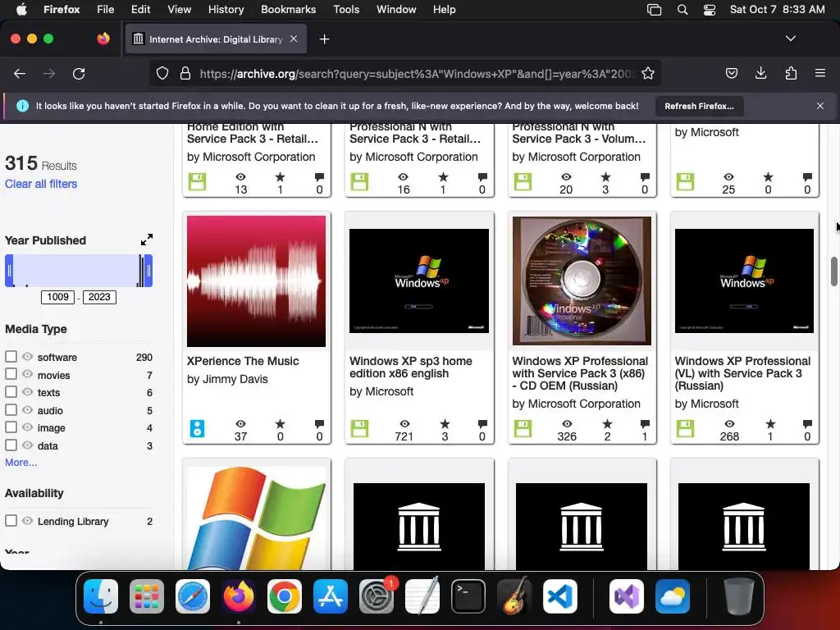Open the extensions puzzle icon

click(791, 73)
